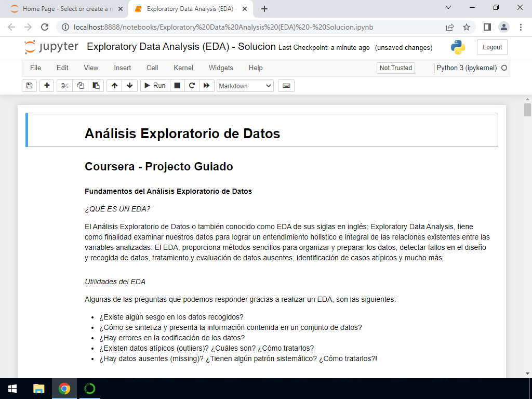532x399 pixels.
Task: Open the Insert menu
Action: tap(123, 68)
